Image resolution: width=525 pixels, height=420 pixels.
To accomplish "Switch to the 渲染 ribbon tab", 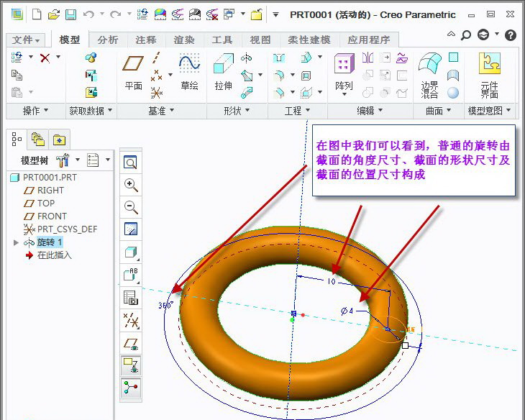I will coord(184,40).
